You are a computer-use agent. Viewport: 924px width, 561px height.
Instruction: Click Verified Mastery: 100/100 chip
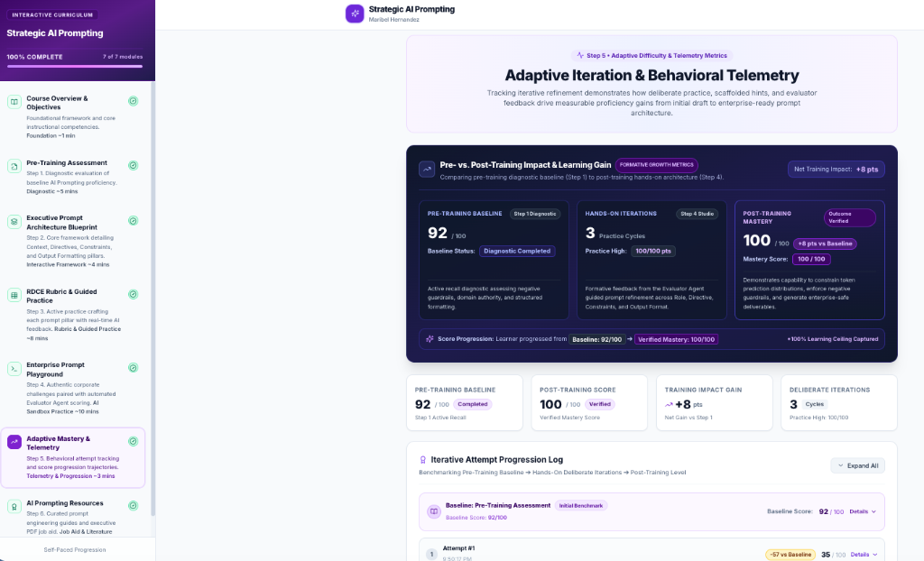(x=676, y=339)
